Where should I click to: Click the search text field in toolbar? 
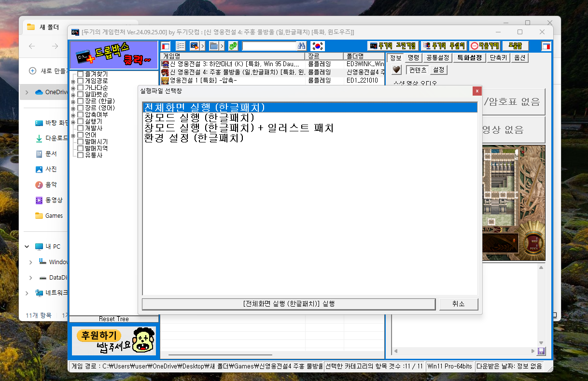tap(269, 46)
